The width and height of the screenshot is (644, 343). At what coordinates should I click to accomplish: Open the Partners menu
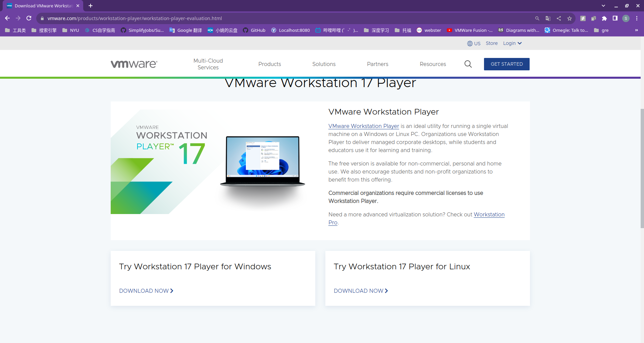378,64
